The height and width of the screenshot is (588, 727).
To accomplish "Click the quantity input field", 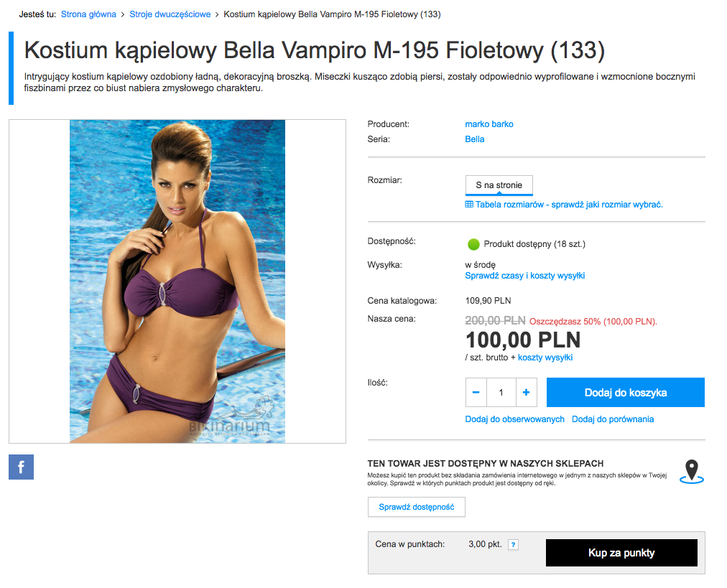I will coord(501,393).
